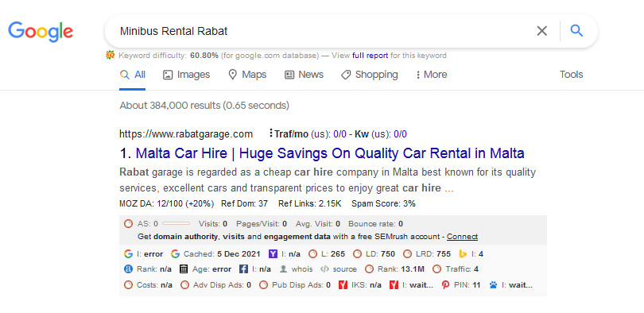Open the News tab
644x313 pixels.
click(304, 75)
